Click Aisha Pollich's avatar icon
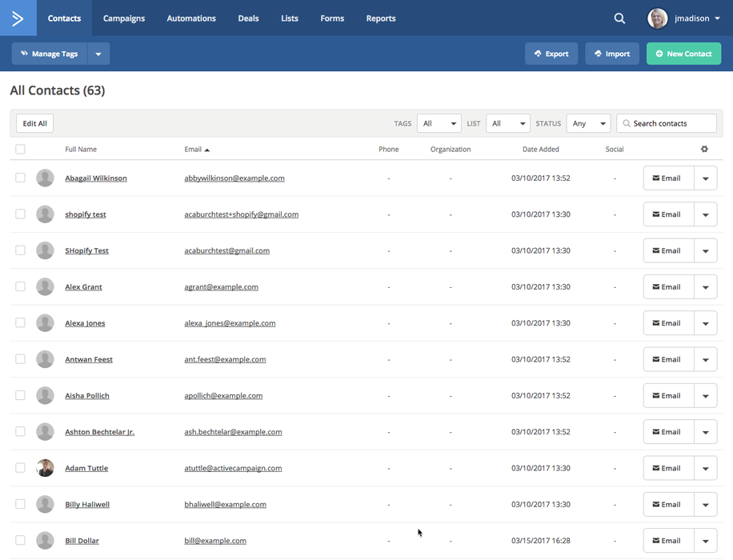 [45, 395]
